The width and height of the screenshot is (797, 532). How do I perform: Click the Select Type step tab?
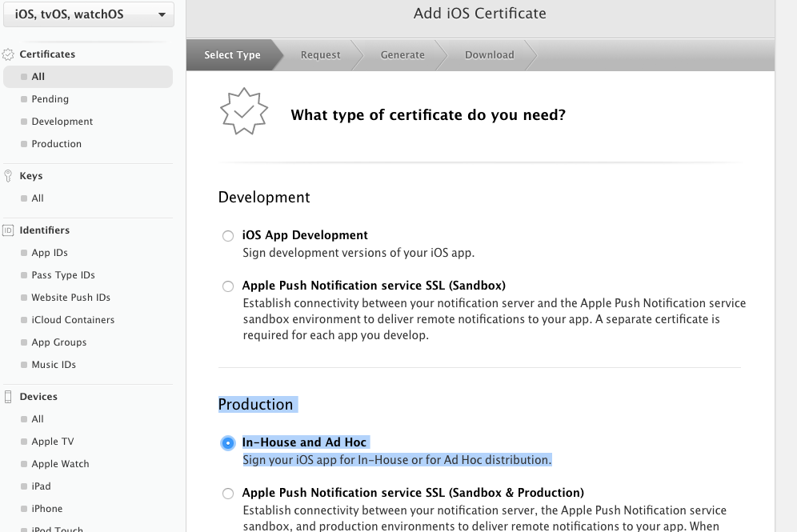tap(232, 55)
